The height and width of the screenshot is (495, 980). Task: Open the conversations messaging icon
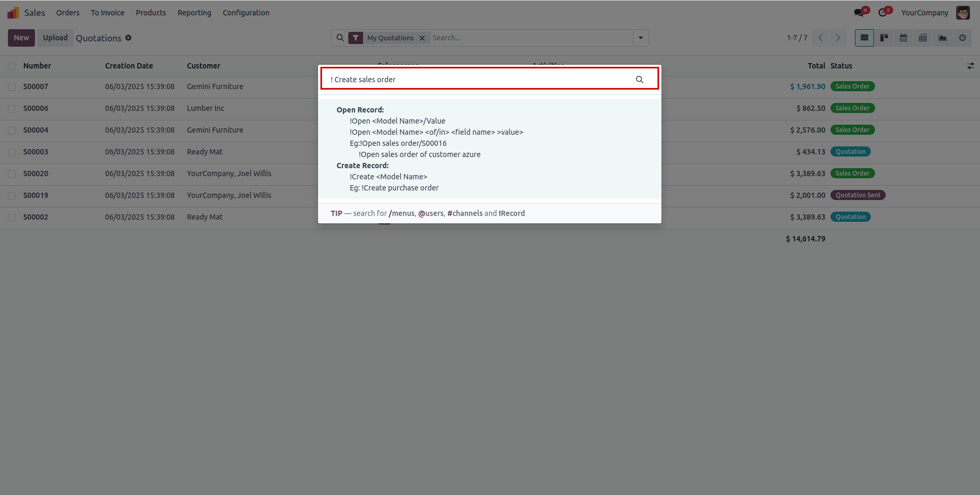click(x=859, y=13)
